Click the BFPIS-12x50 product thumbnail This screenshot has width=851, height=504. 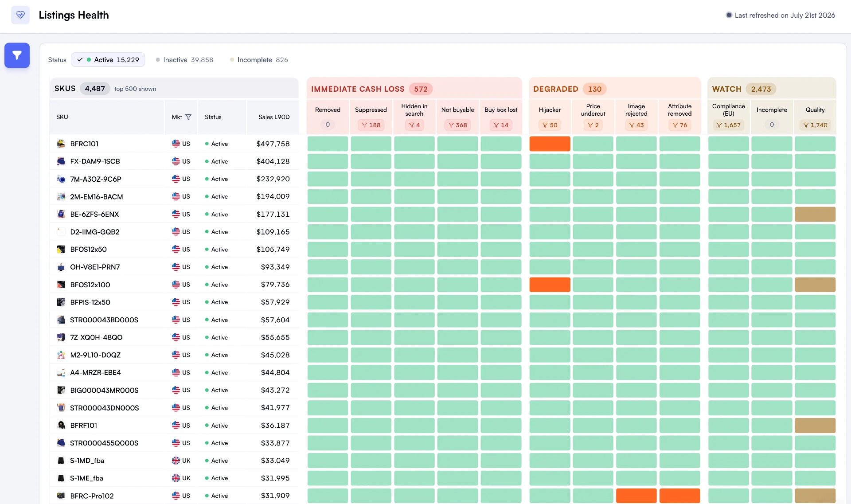pyautogui.click(x=61, y=302)
